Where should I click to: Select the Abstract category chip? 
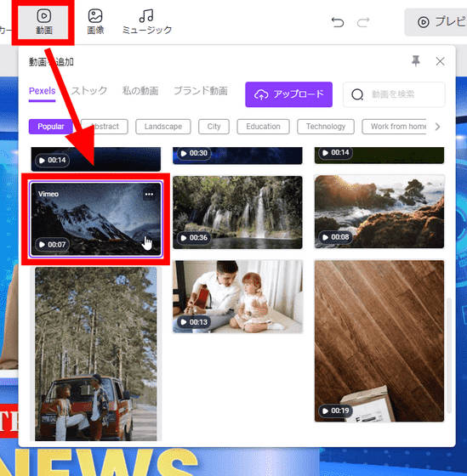(105, 127)
